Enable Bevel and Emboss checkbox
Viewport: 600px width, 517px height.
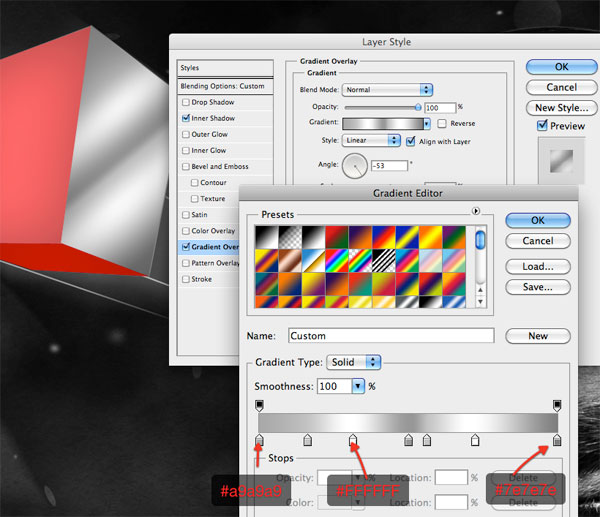[x=186, y=166]
